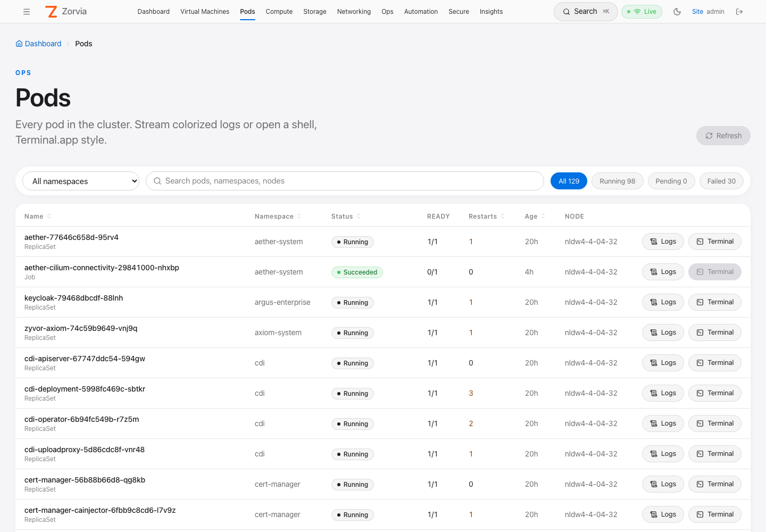This screenshot has width=766, height=532.
Task: Open the Insights navigation item
Action: 491,12
